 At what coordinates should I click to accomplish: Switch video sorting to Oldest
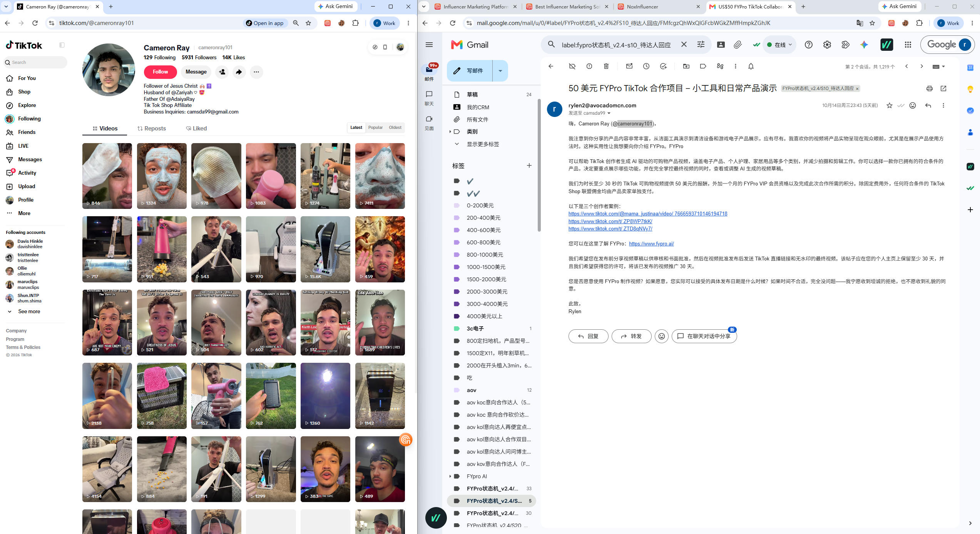tap(395, 127)
